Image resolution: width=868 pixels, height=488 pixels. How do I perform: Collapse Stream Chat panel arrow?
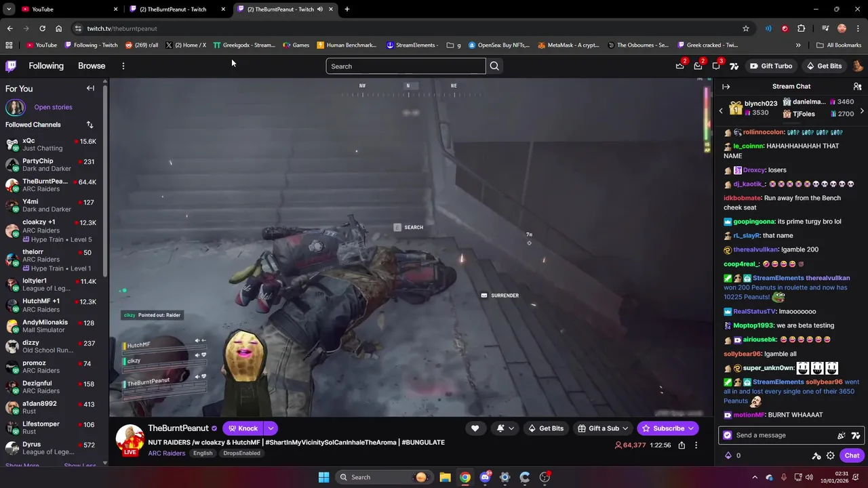(x=726, y=87)
